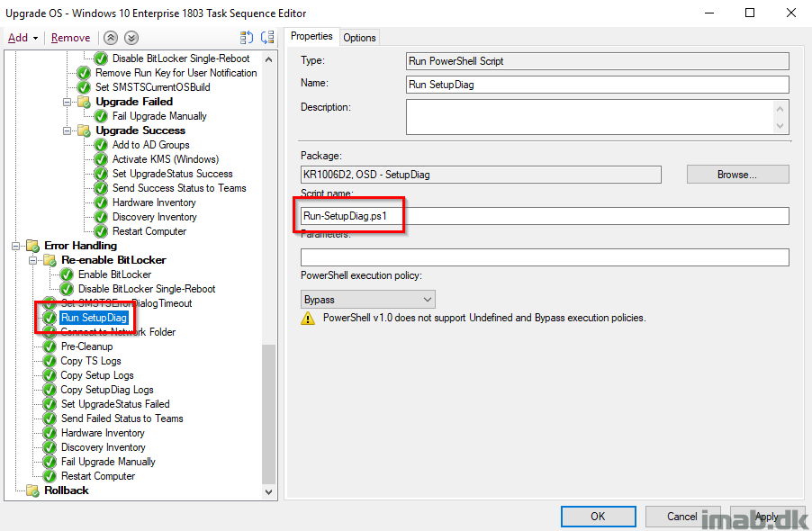Select the Upgrade Failed group
812x531 pixels.
tap(134, 102)
